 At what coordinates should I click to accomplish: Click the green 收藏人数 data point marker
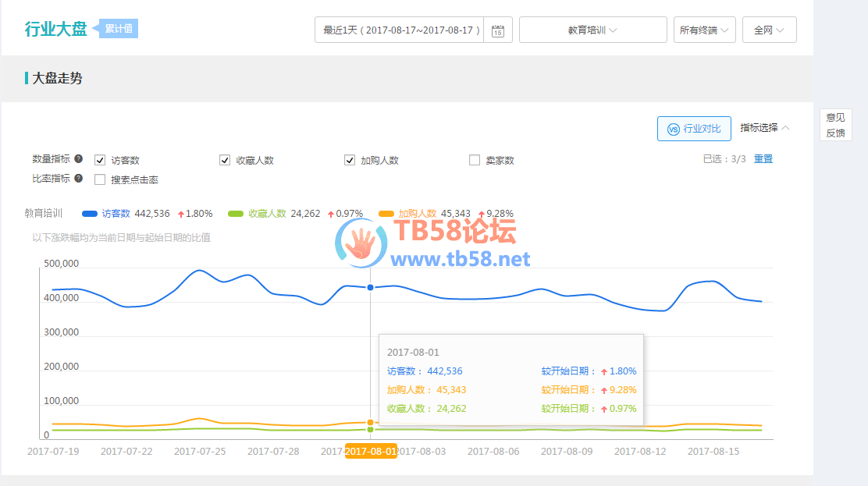coord(370,430)
